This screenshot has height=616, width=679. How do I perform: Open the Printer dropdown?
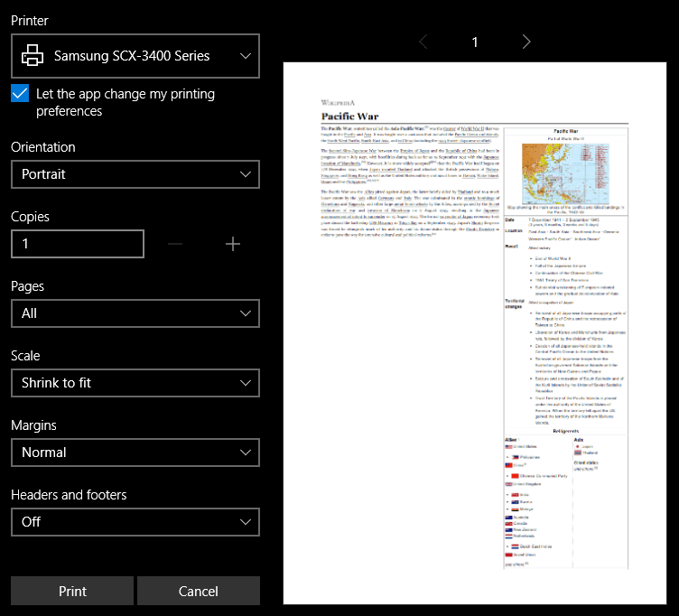coord(135,56)
